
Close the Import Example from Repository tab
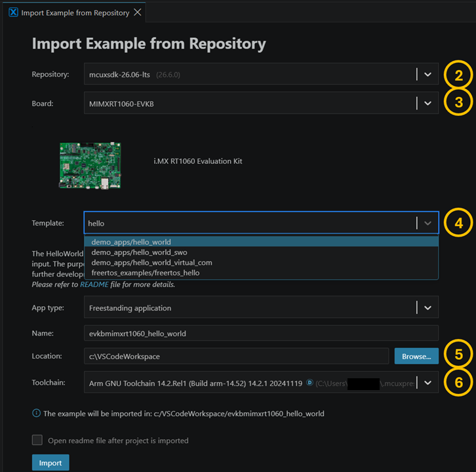point(138,12)
